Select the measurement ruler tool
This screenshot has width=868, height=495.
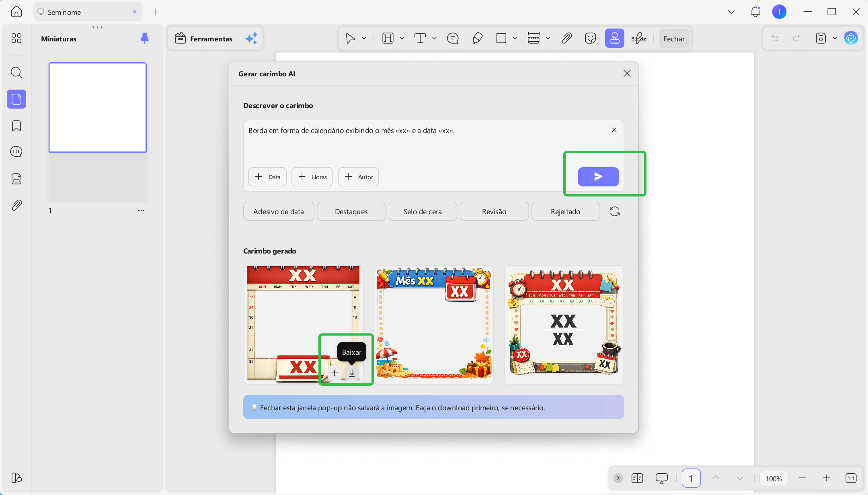(534, 39)
